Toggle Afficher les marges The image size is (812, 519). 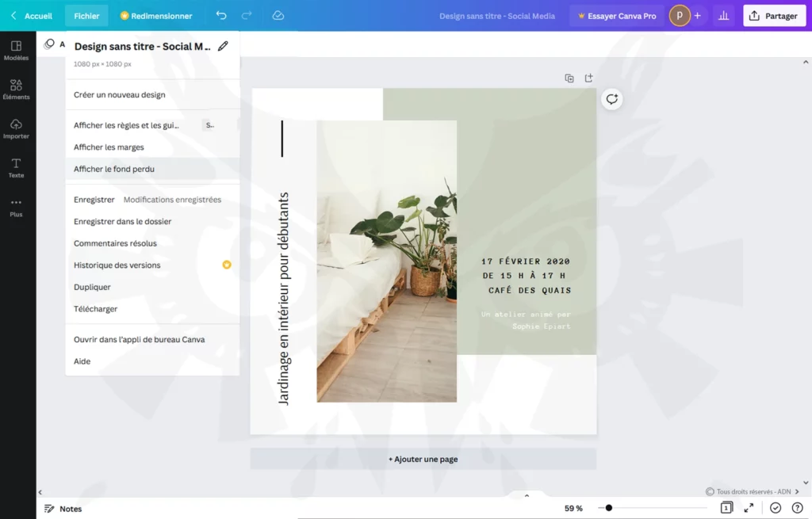tap(152, 147)
